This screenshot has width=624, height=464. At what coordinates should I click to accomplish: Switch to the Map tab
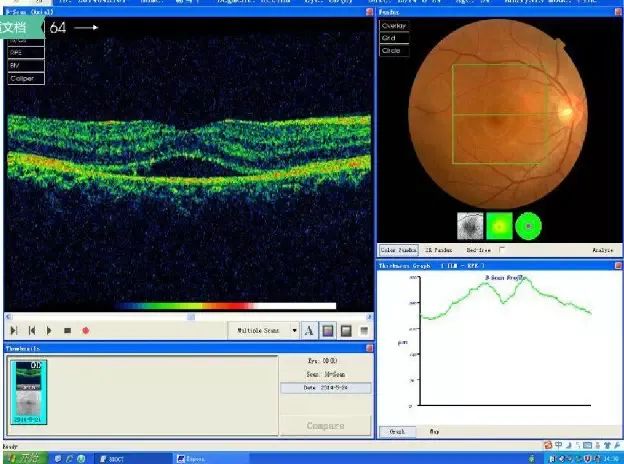point(434,431)
